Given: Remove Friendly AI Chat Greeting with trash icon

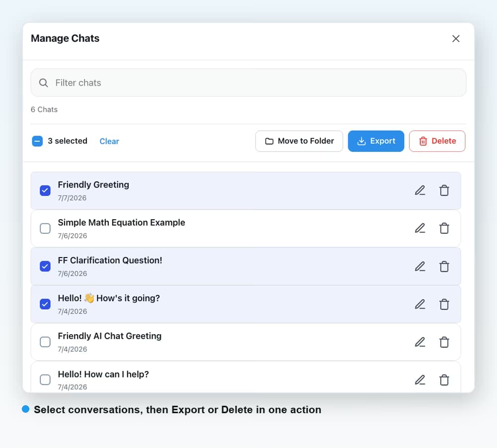Looking at the screenshot, I should coord(444,342).
